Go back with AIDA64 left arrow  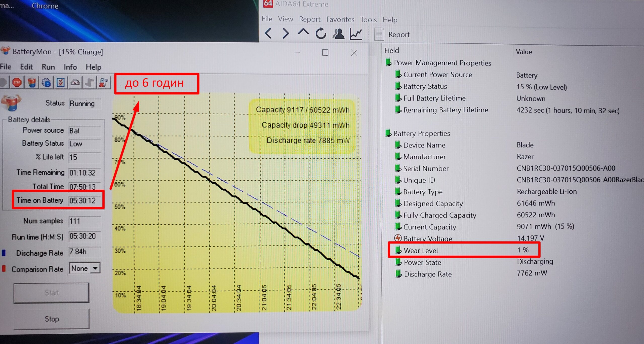(x=268, y=33)
